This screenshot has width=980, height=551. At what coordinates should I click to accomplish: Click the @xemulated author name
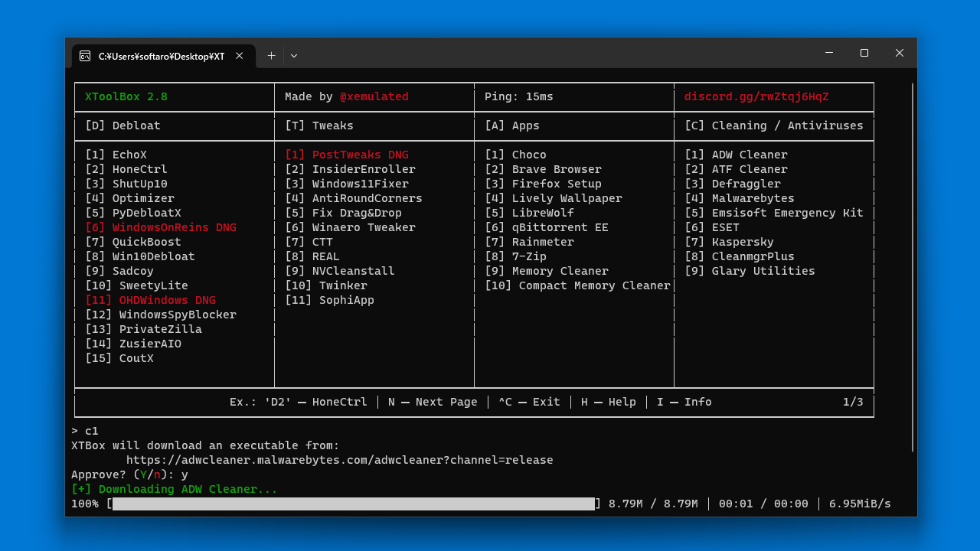tap(374, 96)
